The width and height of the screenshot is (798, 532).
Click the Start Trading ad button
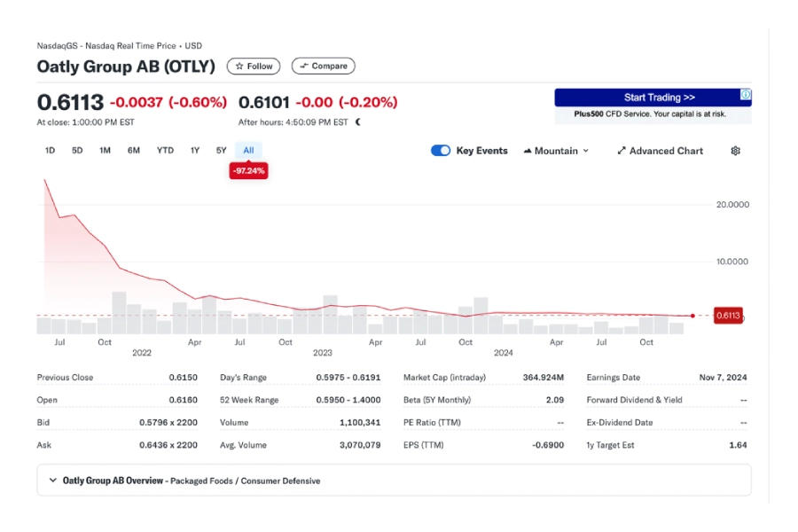[x=653, y=98]
